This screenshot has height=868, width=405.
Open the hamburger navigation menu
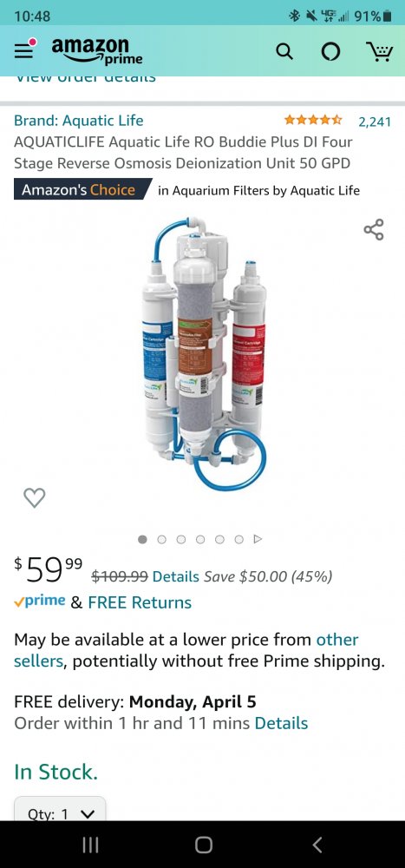(25, 49)
